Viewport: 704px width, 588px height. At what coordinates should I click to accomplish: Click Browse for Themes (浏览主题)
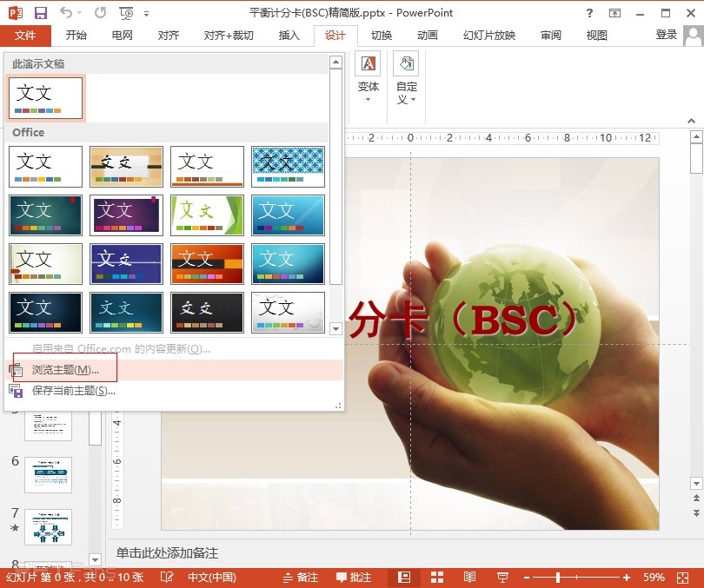pyautogui.click(x=65, y=370)
